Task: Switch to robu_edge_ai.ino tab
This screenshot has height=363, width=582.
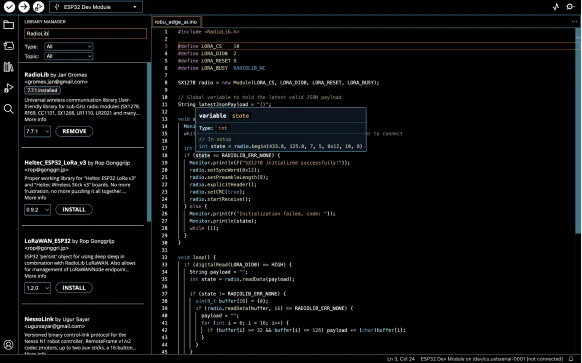Action: (x=176, y=22)
